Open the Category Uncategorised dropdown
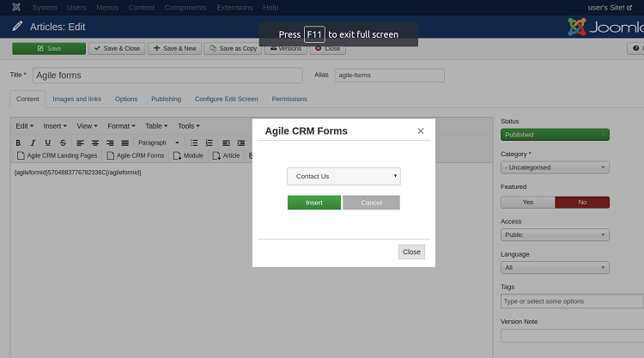 point(555,167)
